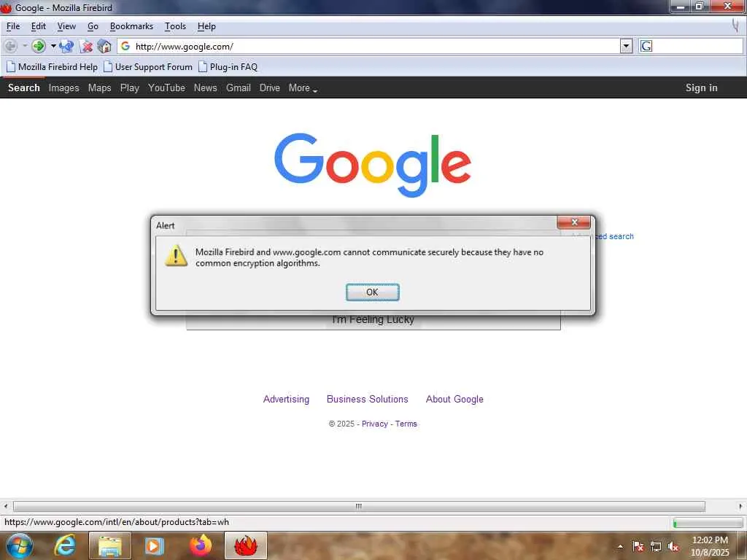Click the Mozilla Firebird taskbar button
The width and height of the screenshot is (747, 560).
pyautogui.click(x=245, y=545)
